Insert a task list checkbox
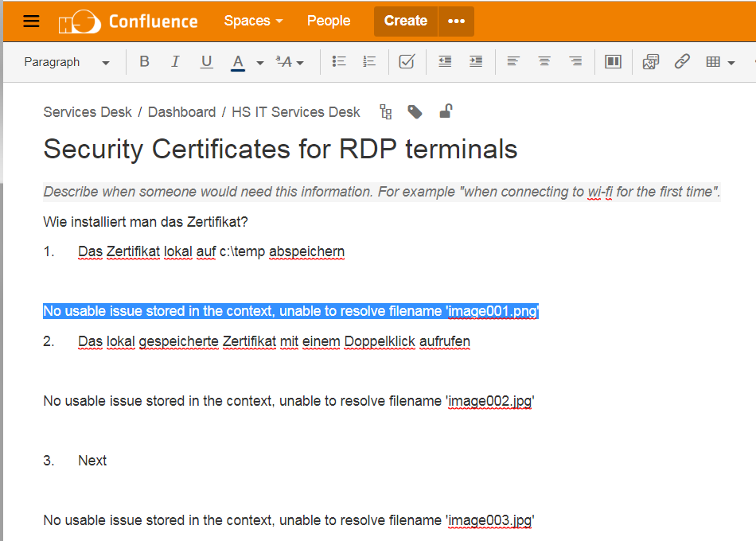This screenshot has height=541, width=756. pyautogui.click(x=407, y=61)
